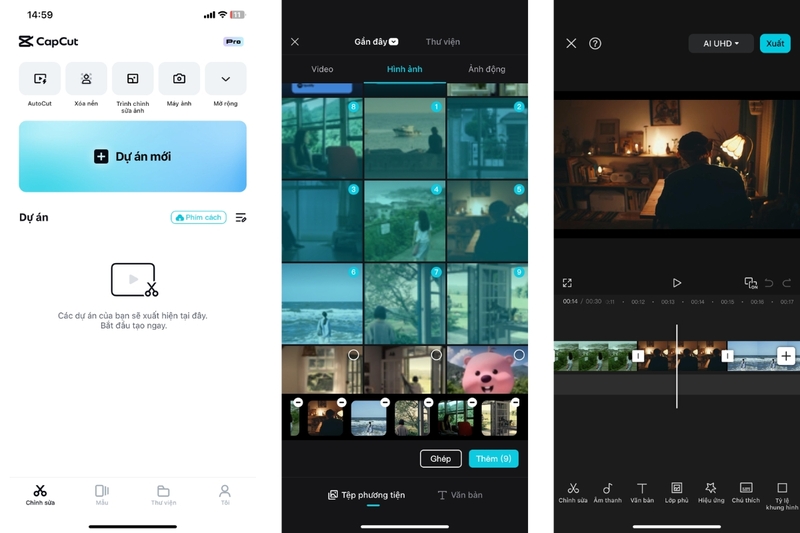Deselect the photo numbered 7
Viewport: 800px width, 533px height.
(436, 272)
